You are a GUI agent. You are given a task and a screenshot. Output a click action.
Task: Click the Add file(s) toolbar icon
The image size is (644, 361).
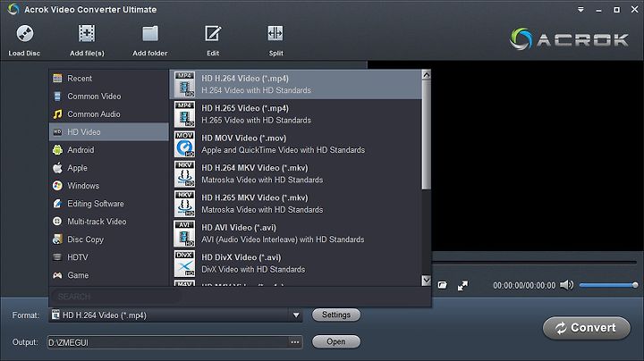(87, 34)
